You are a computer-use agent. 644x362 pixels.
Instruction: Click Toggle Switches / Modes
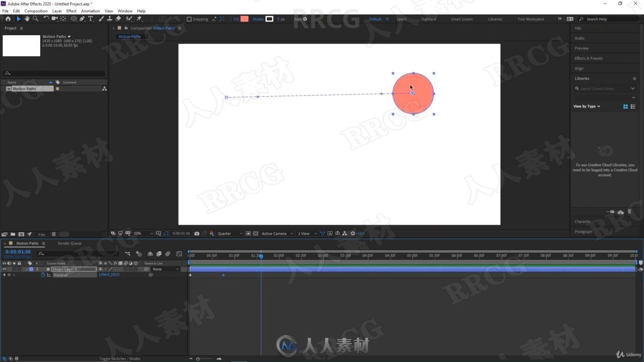point(120,358)
